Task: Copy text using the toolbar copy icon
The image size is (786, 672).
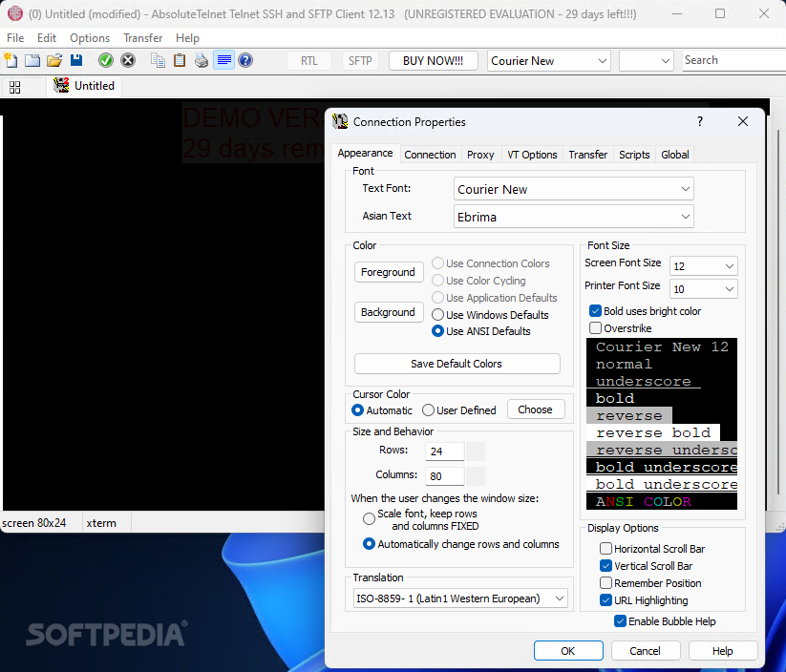Action: click(158, 61)
